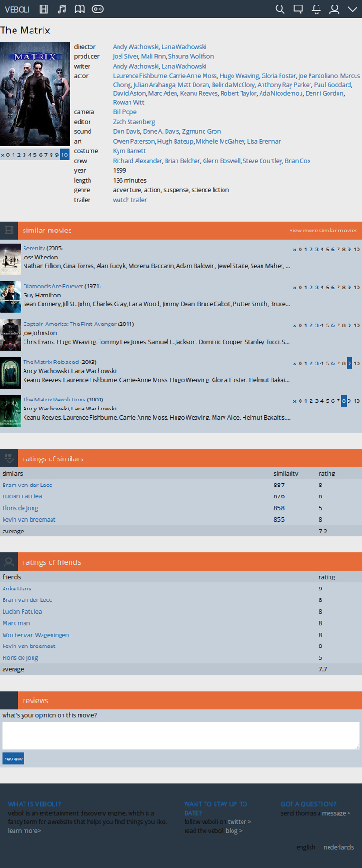View more similar movies
This screenshot has height=868, width=362.
pos(323,231)
